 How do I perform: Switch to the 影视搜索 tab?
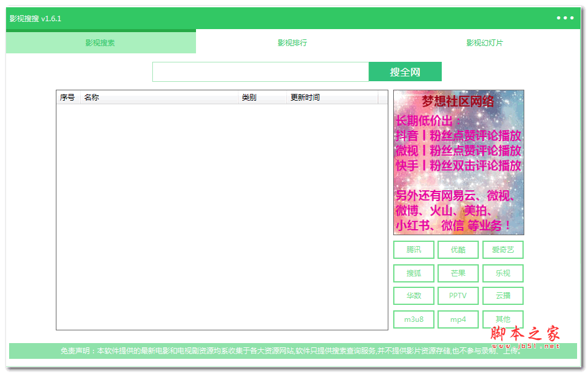[101, 42]
